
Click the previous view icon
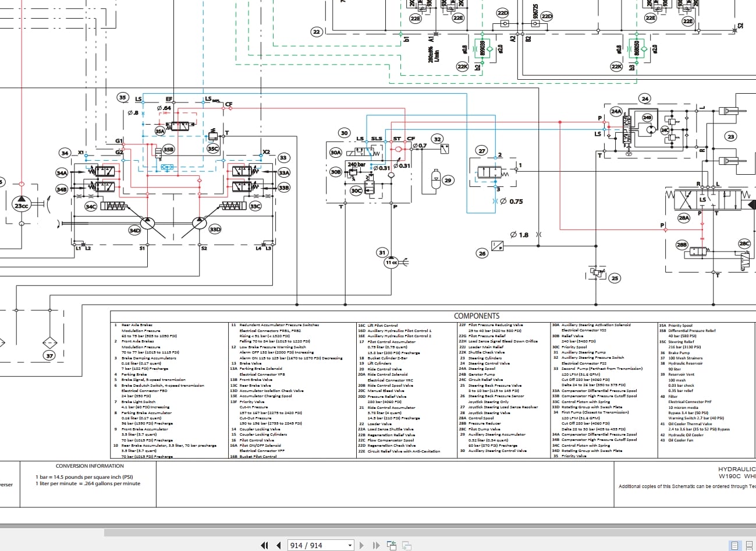click(x=392, y=545)
